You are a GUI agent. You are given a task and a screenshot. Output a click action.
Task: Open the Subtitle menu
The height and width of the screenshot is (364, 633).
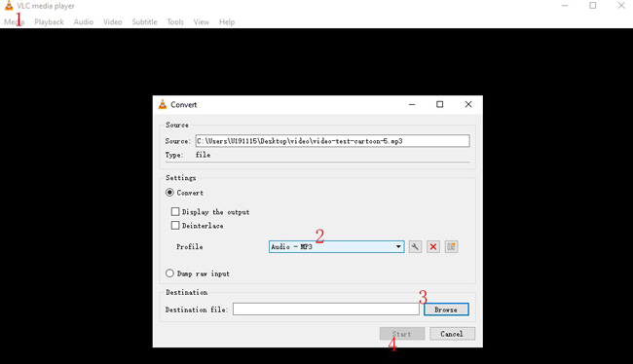(144, 21)
